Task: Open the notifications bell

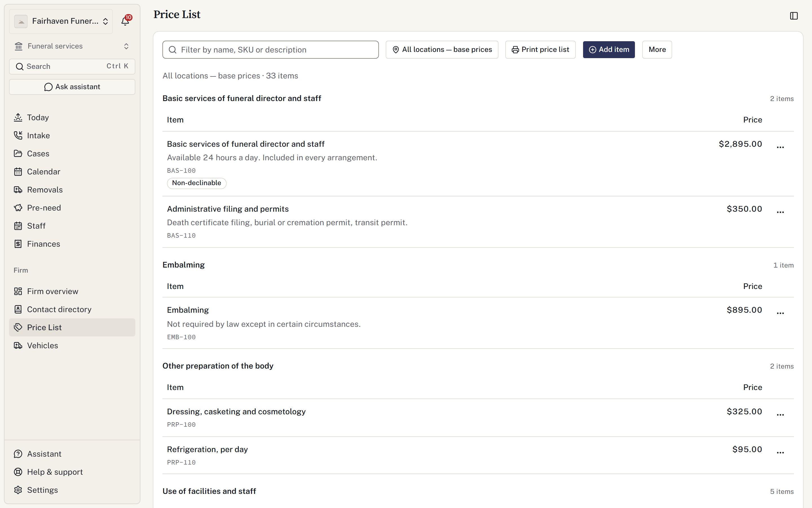Action: click(x=125, y=21)
